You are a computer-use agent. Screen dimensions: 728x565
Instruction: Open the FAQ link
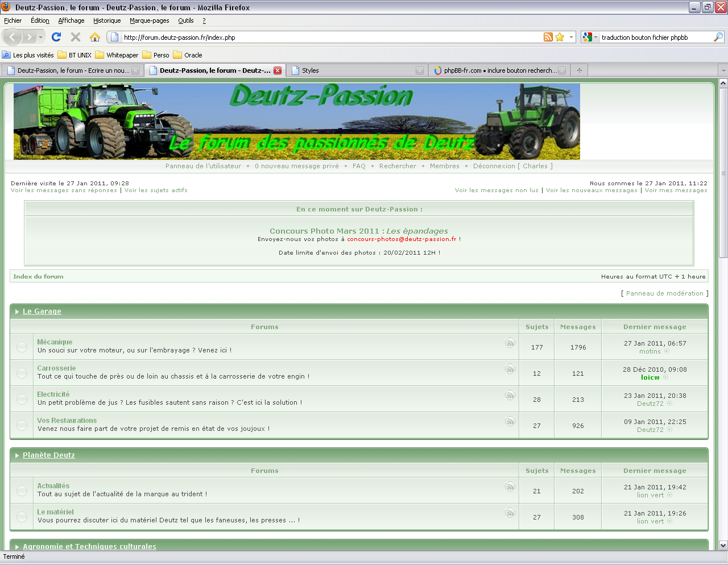point(359,166)
